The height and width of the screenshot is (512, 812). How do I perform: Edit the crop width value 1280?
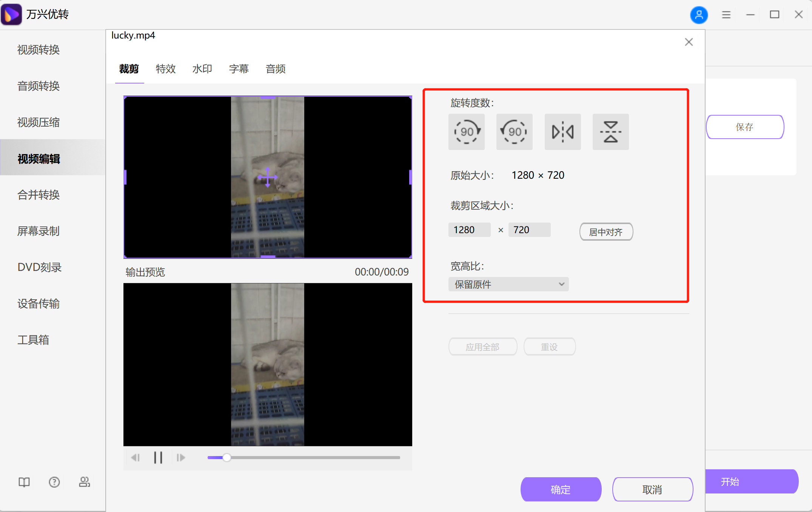(x=469, y=229)
